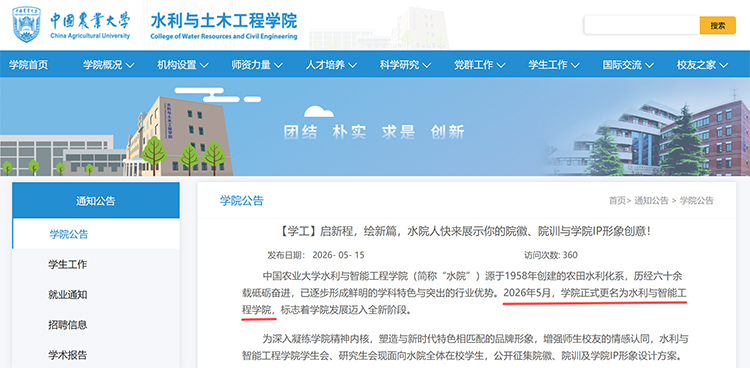The image size is (750, 368).
Task: Open the 学生工作 navigation menu item
Action: (548, 65)
